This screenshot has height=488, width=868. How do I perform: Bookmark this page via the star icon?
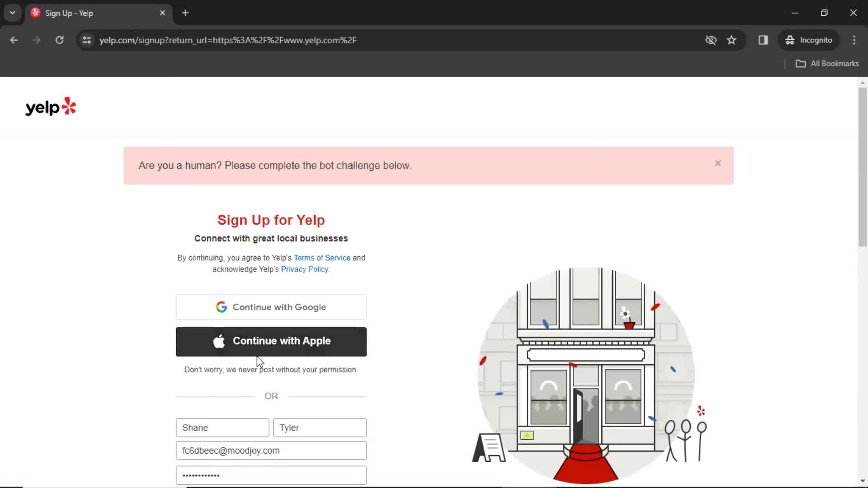pos(731,40)
